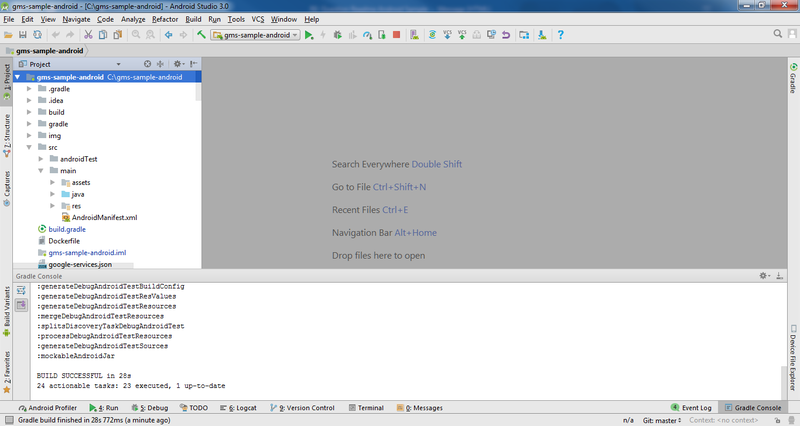Click the Help question mark icon
This screenshot has width=800, height=426.
click(561, 35)
